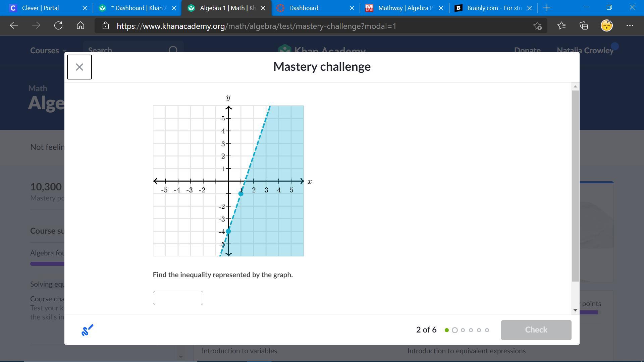This screenshot has height=362, width=644.
Task: Open the favorites list icon
Action: [561, 26]
